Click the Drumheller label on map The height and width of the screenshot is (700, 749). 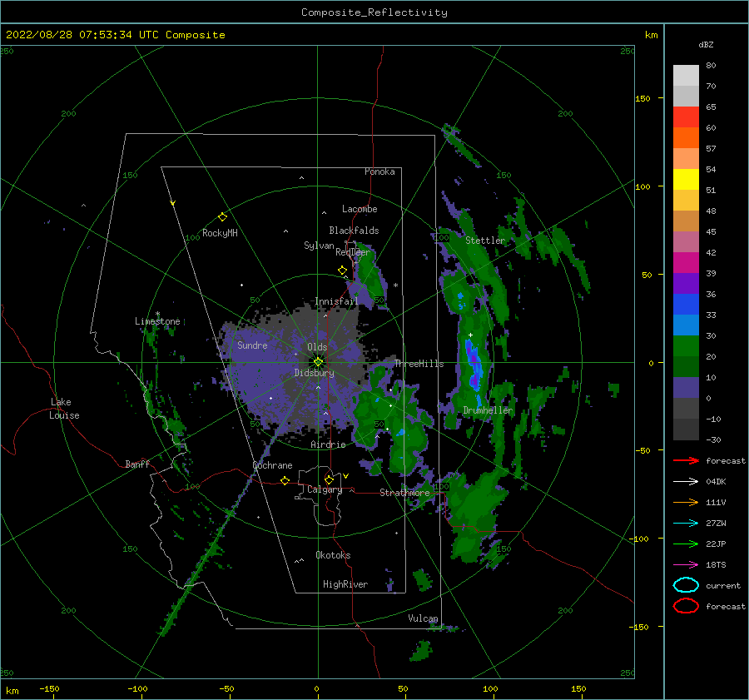point(488,410)
